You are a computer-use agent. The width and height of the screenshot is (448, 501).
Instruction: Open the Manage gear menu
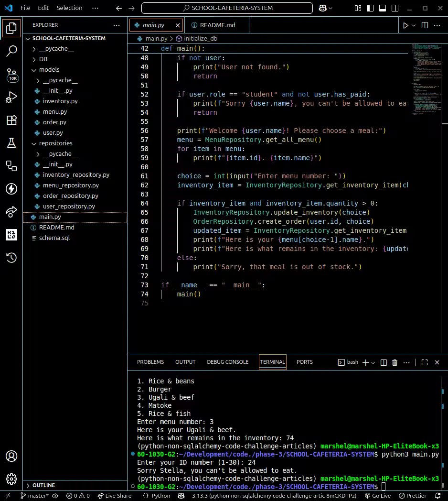pyautogui.click(x=11, y=479)
